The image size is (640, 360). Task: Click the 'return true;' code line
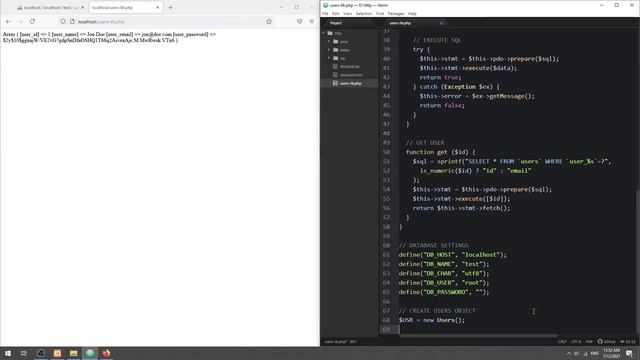[x=440, y=77]
